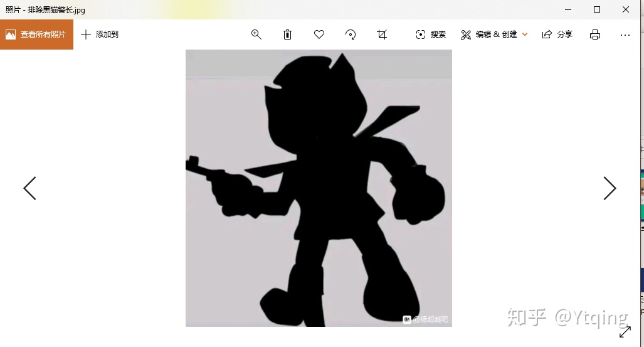Open the more options ellipsis menu
This screenshot has height=347, width=644.
625,35
